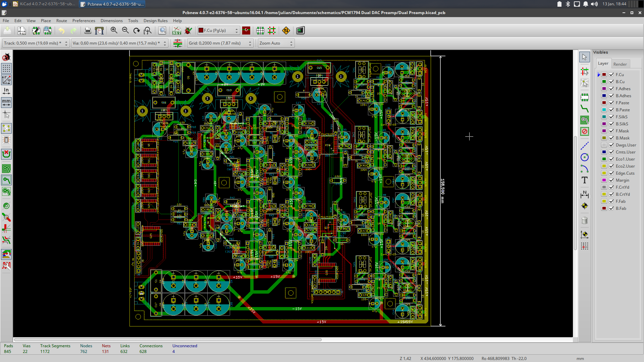
Task: Select the Add Text tool
Action: coord(585,180)
